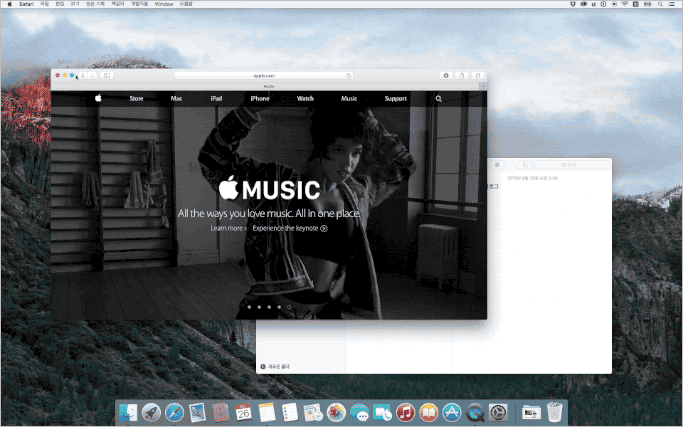Open Contacts book icon in Dock
This screenshot has height=427, width=683.
(220, 412)
